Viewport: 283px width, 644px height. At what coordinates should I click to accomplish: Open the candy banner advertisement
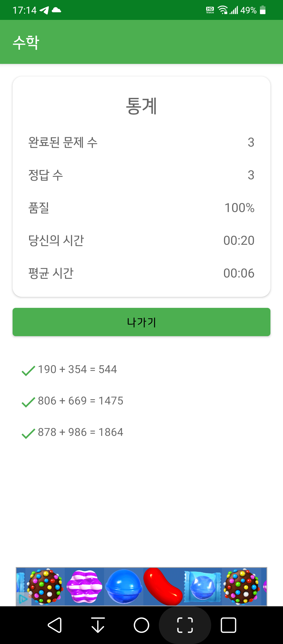pyautogui.click(x=141, y=586)
